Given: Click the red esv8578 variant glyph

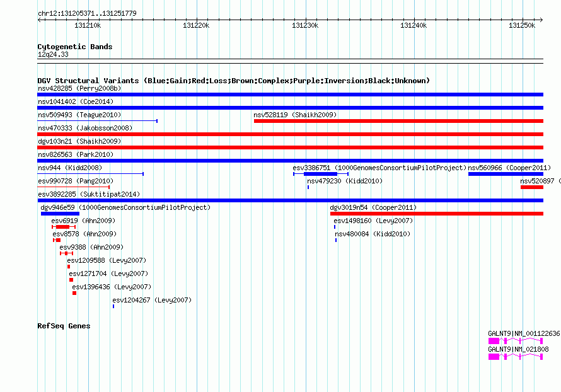Looking at the screenshot, I should click(57, 240).
